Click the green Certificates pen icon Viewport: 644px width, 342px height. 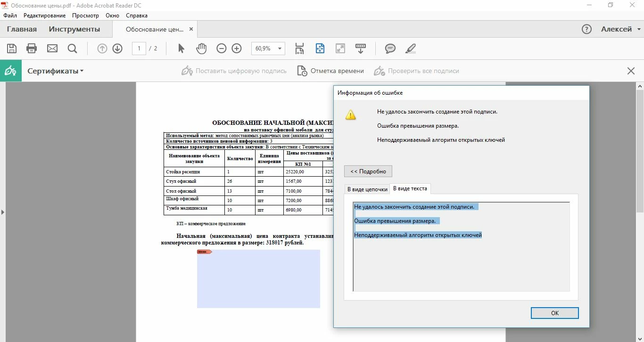click(x=10, y=71)
